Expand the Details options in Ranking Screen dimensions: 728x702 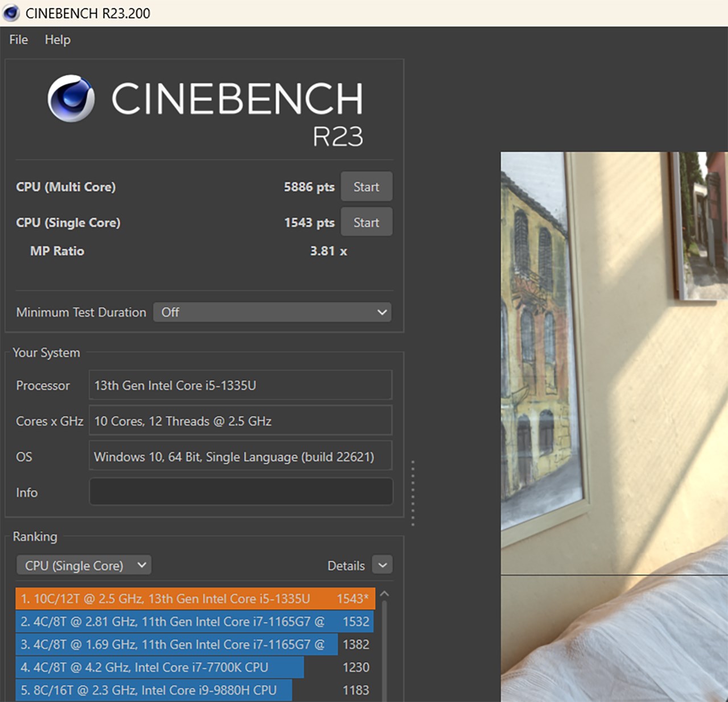click(x=382, y=565)
